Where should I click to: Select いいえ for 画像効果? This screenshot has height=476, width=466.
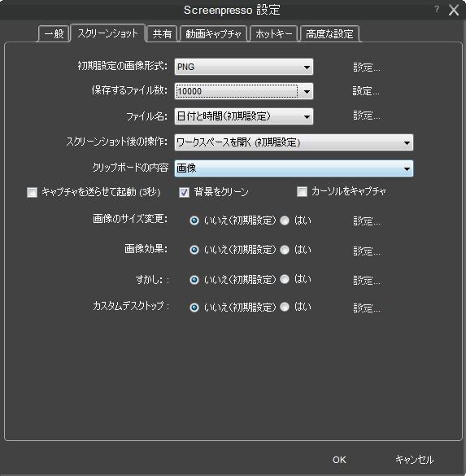(x=194, y=250)
